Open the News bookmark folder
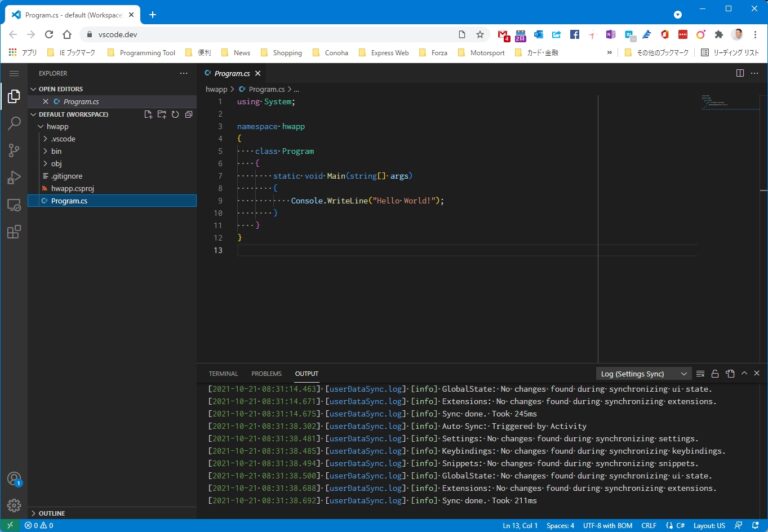The width and height of the screenshot is (768, 532). tap(236, 52)
